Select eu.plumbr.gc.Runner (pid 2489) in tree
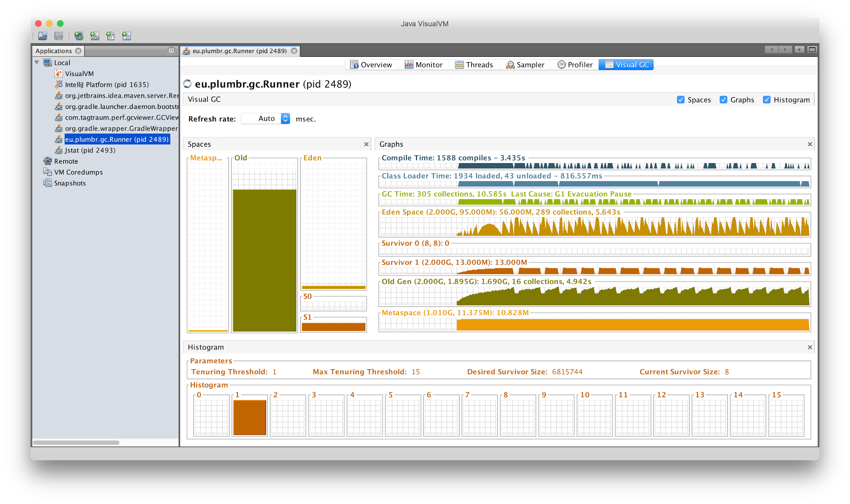The image size is (850, 504). click(117, 139)
